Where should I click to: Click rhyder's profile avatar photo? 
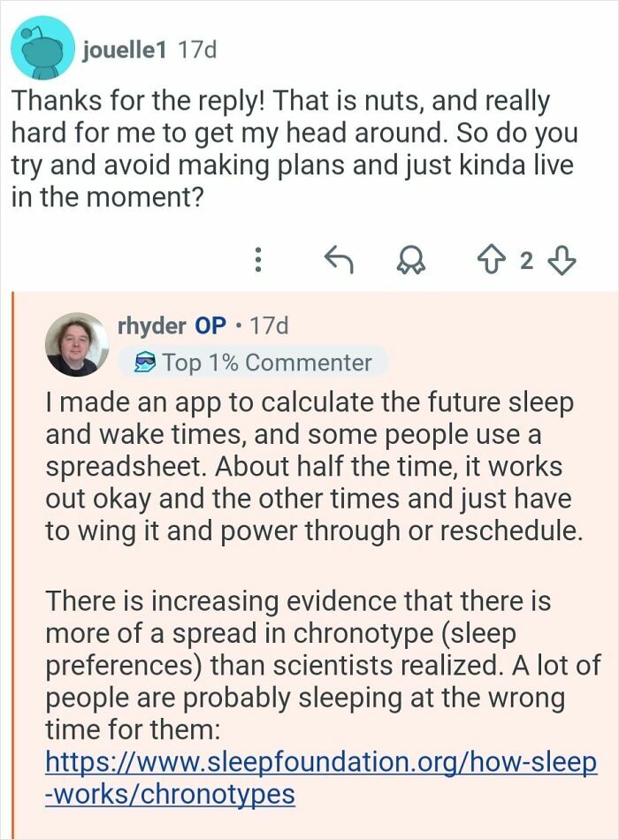75,347
